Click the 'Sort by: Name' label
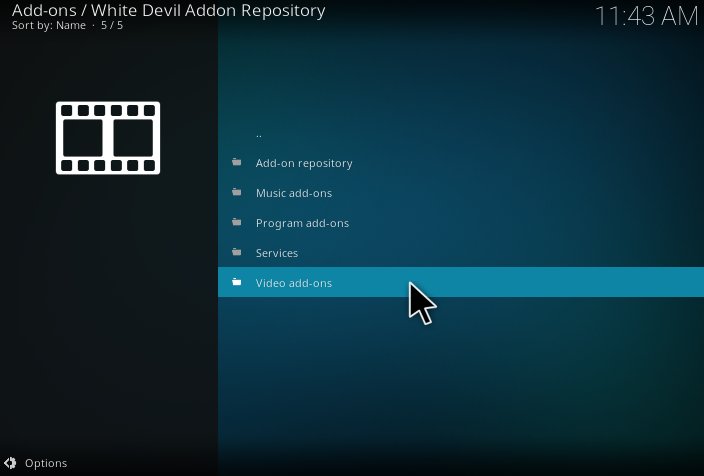The width and height of the screenshot is (704, 476). (x=48, y=26)
